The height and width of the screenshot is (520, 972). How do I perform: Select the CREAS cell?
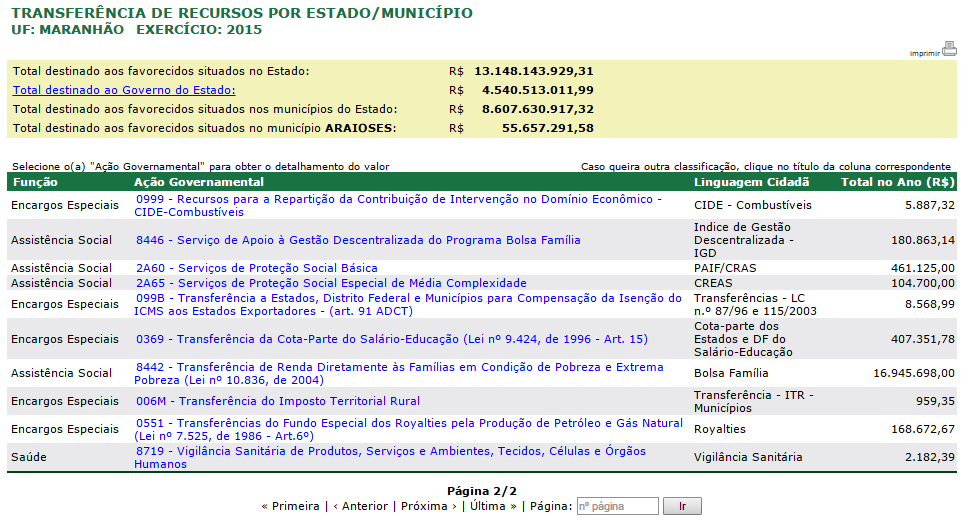click(x=713, y=283)
